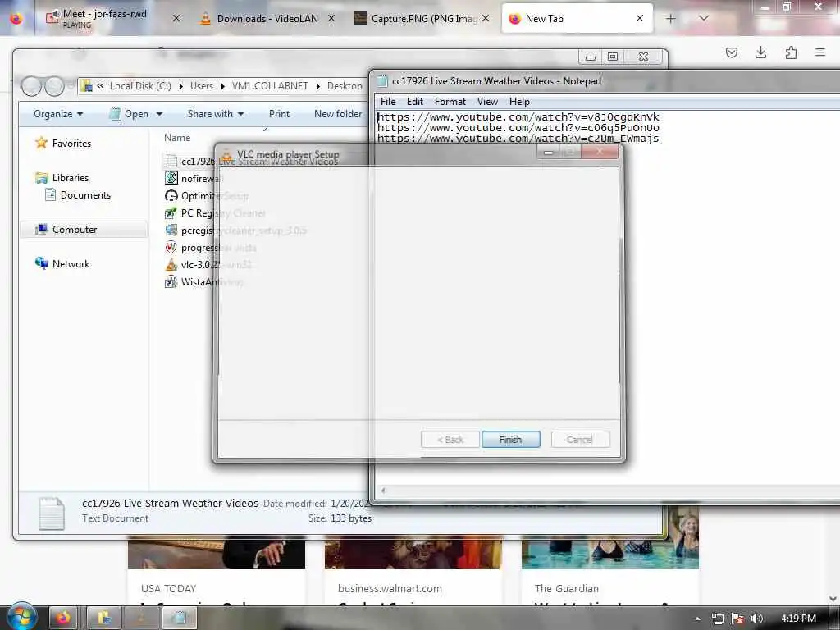Click the Explorer Forward navigation button

point(54,85)
